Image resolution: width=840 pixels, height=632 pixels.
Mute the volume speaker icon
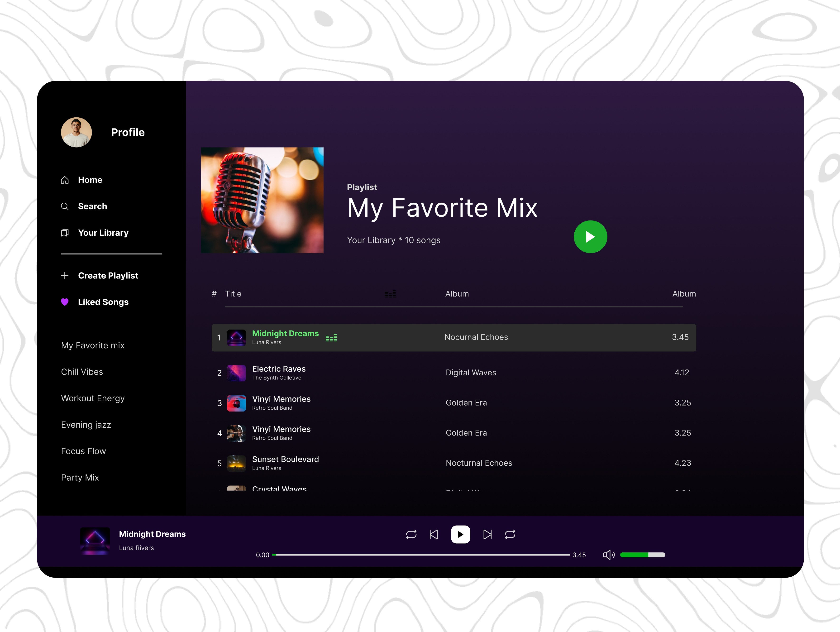(608, 555)
